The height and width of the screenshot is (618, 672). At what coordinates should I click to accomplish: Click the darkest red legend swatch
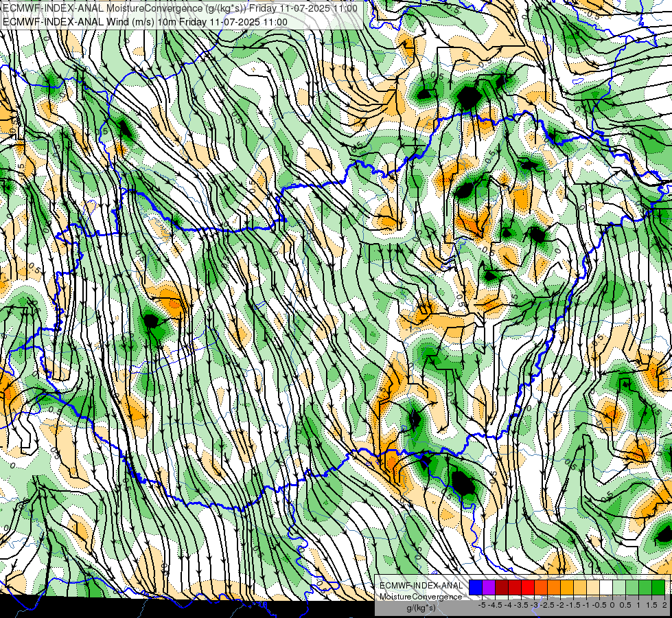tap(502, 587)
